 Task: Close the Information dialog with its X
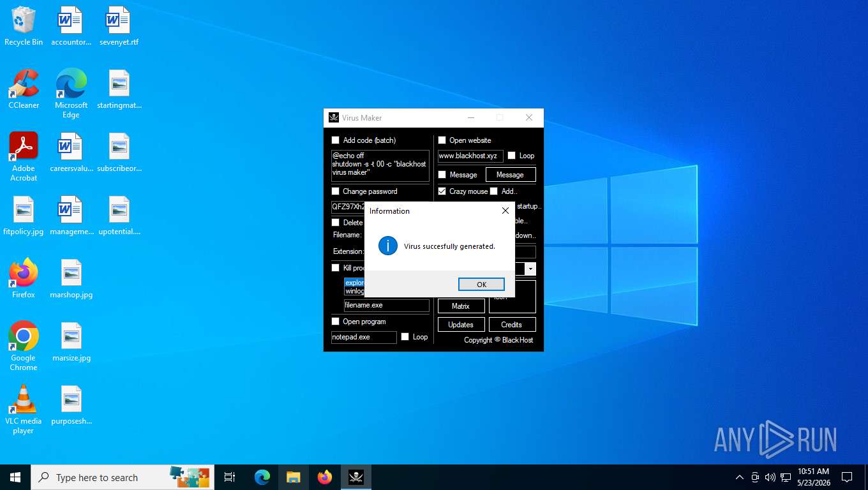pos(505,211)
